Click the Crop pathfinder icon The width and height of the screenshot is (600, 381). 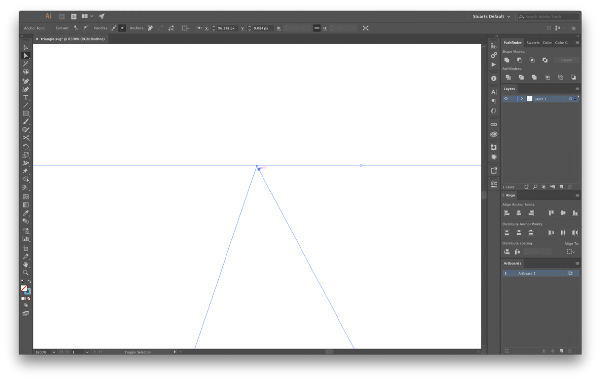(548, 77)
